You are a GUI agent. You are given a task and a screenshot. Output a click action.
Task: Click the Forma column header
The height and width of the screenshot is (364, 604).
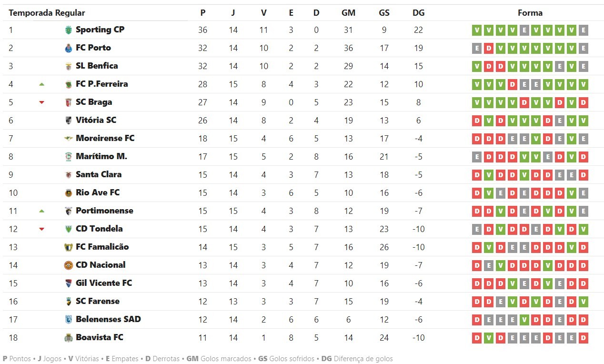click(x=530, y=13)
